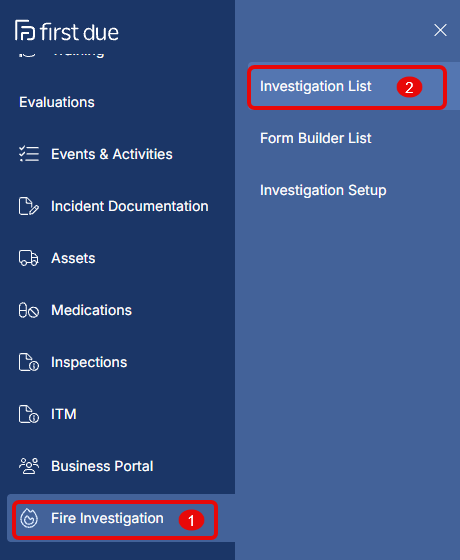Click the Medications pill icon
The width and height of the screenshot is (460, 560).
pos(29,310)
